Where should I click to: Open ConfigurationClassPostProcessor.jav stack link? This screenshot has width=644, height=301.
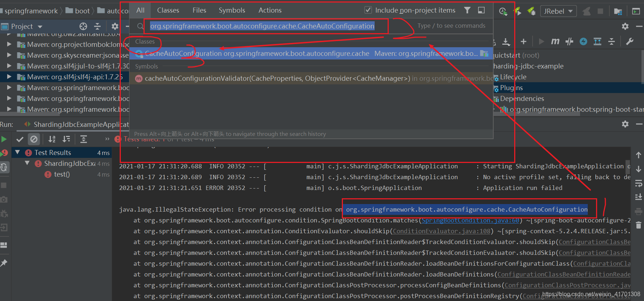568,285
